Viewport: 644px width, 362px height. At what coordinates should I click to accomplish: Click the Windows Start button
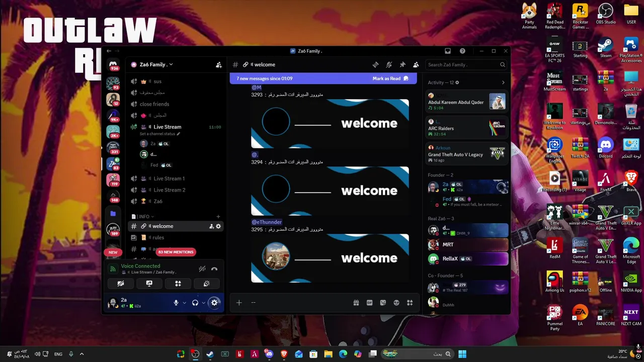pos(462,354)
